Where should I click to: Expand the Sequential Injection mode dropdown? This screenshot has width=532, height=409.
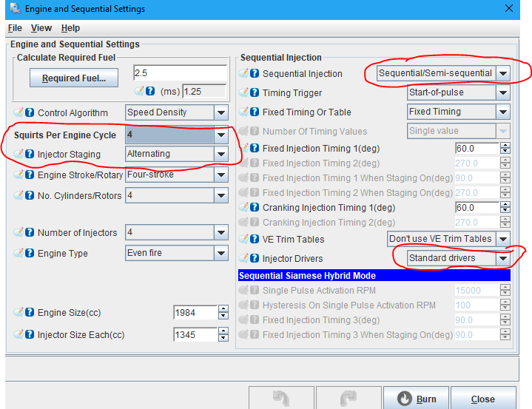click(x=503, y=73)
